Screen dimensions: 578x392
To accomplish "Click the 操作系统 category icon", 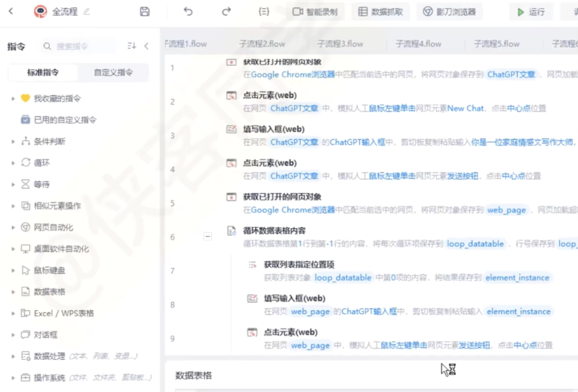I will pos(26,378).
